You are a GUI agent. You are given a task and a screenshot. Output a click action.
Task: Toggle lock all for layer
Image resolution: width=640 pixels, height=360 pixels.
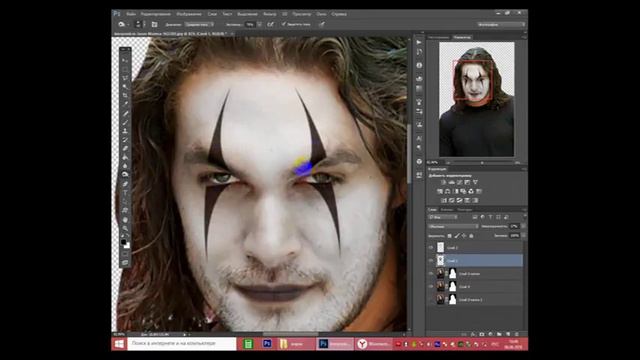(471, 236)
